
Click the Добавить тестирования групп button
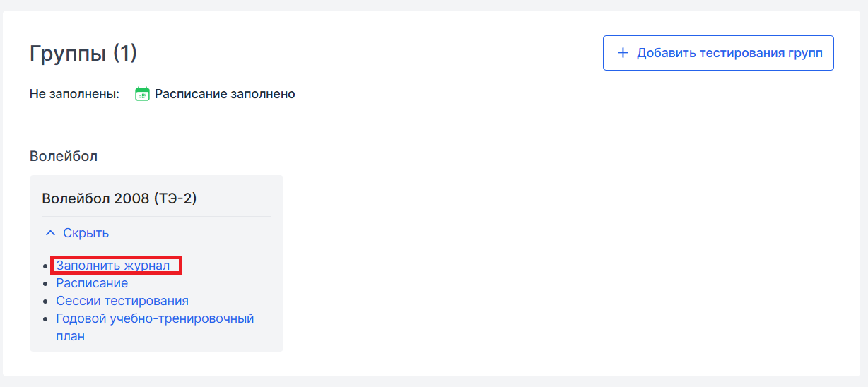tap(718, 53)
